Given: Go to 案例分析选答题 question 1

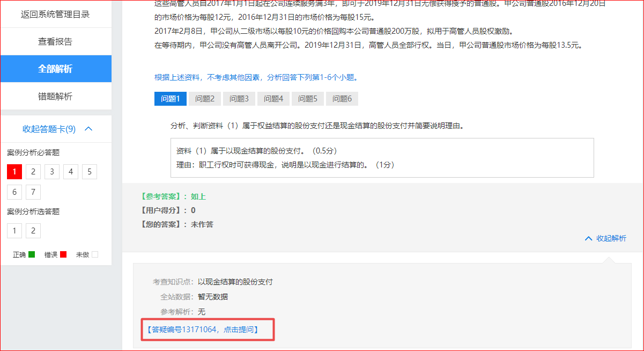Looking at the screenshot, I should (x=14, y=231).
